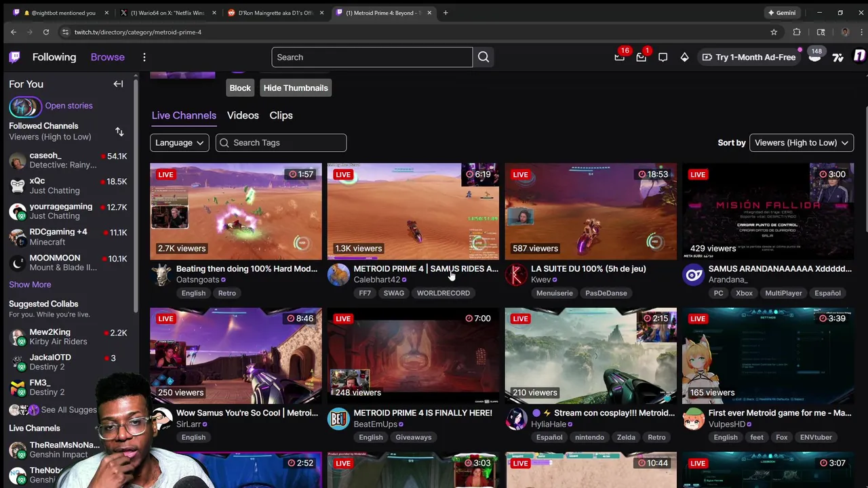This screenshot has width=868, height=488.
Task: Click Try 1-Month Ad-Free button
Action: point(749,58)
